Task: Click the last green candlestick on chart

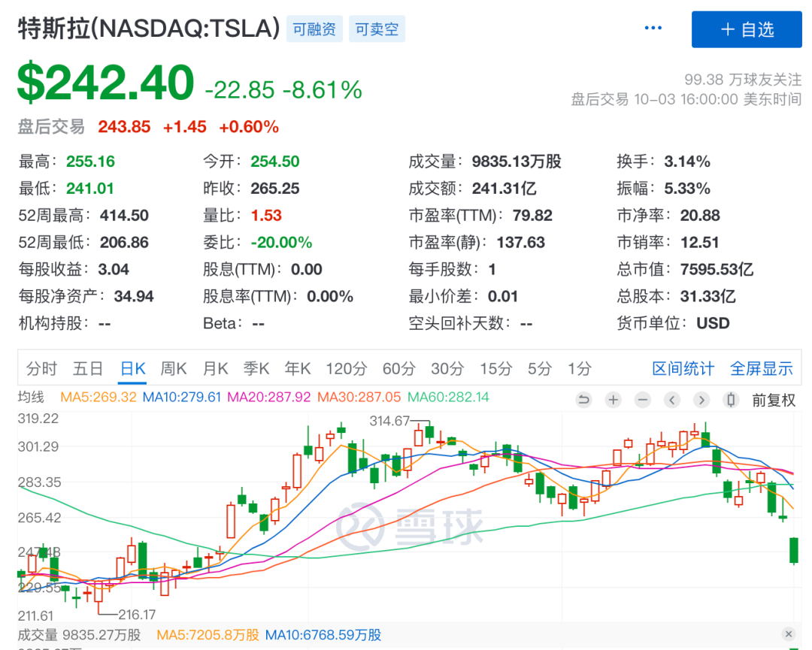Action: click(x=793, y=551)
